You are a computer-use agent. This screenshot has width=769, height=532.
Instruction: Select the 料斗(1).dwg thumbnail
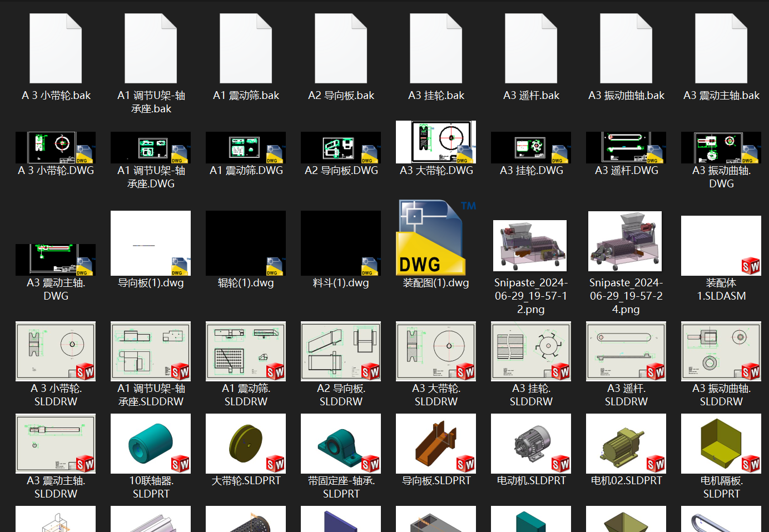click(x=341, y=243)
